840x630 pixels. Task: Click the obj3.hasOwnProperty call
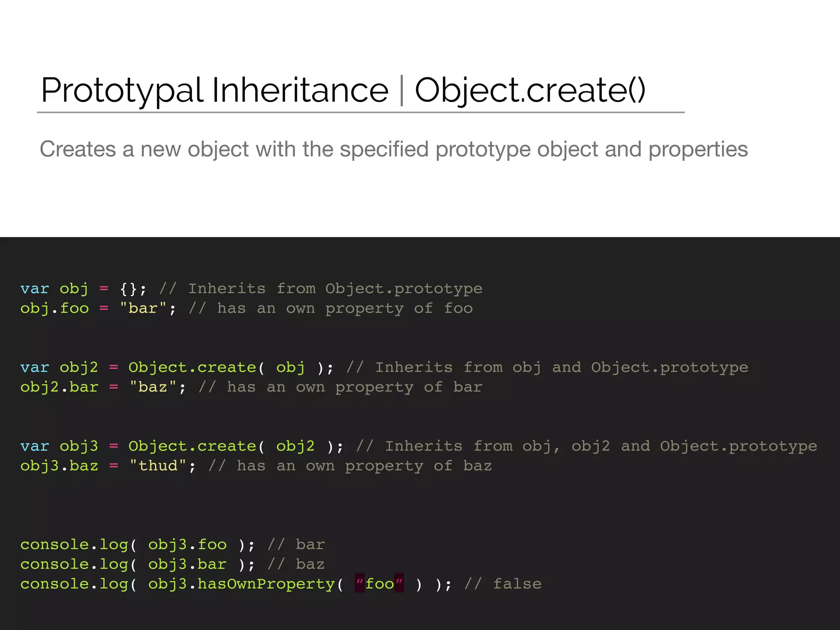[285, 584]
